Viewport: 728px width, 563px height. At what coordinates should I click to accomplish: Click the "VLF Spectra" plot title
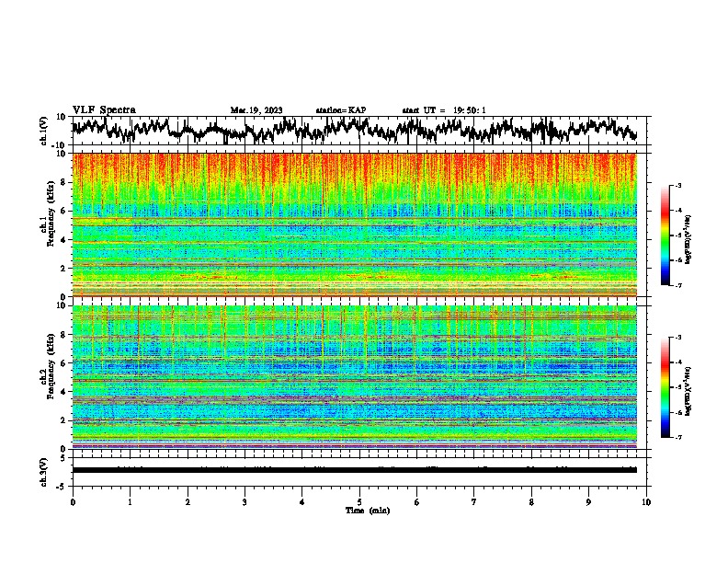[x=104, y=109]
